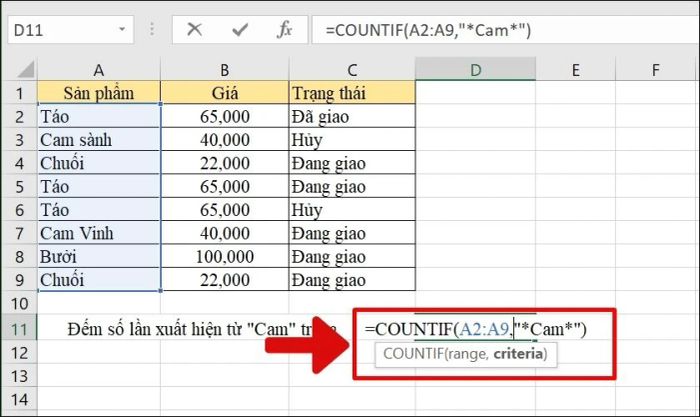
Task: Click the 65,000 price in row 5
Action: click(225, 186)
